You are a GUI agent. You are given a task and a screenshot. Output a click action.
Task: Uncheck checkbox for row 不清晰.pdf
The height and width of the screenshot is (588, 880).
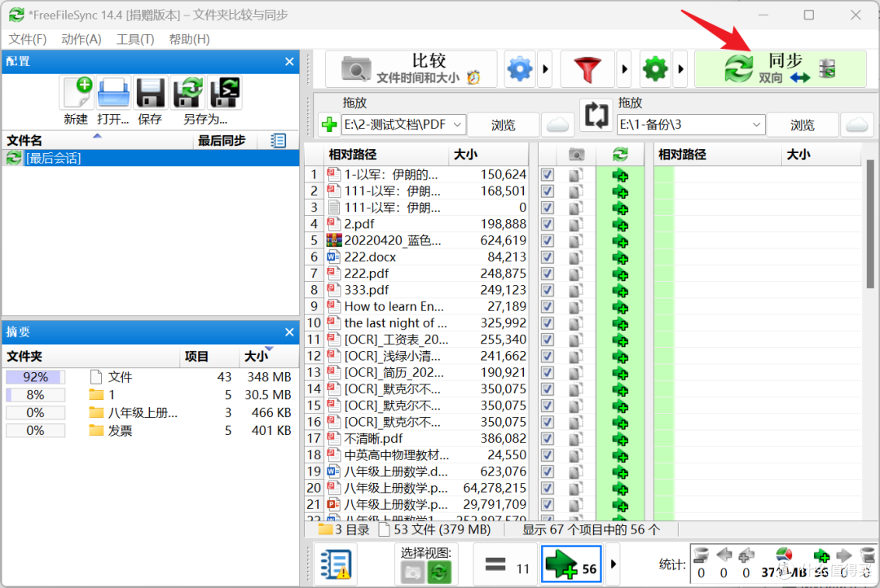(548, 439)
